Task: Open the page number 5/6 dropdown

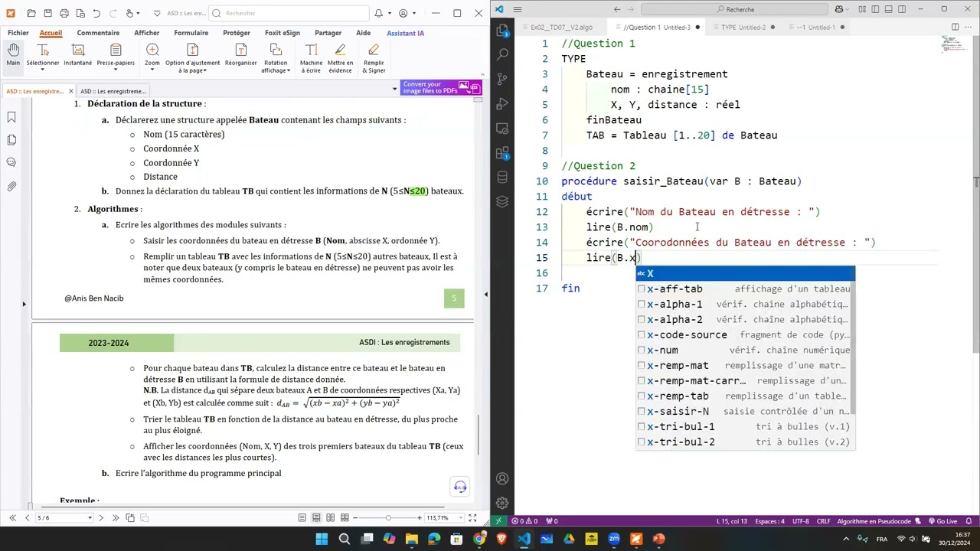Action: coord(90,518)
